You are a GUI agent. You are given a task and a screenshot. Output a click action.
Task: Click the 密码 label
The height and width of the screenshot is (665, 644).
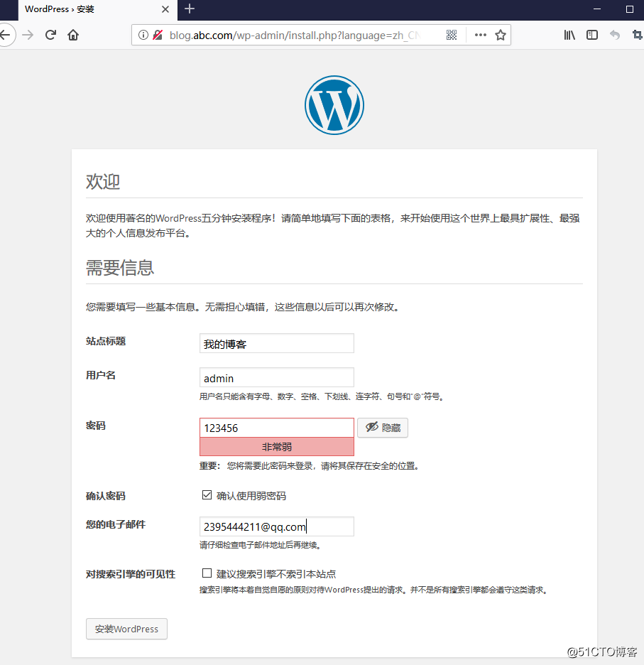95,426
